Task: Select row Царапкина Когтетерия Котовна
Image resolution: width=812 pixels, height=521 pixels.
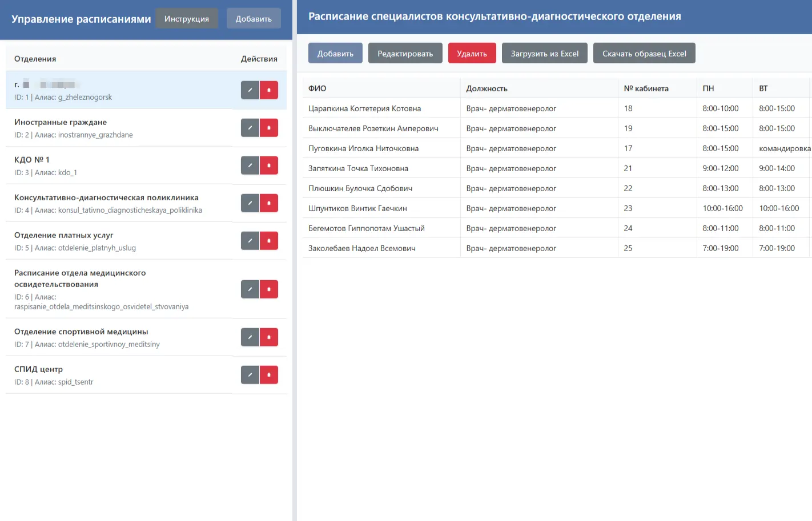Action: point(364,108)
